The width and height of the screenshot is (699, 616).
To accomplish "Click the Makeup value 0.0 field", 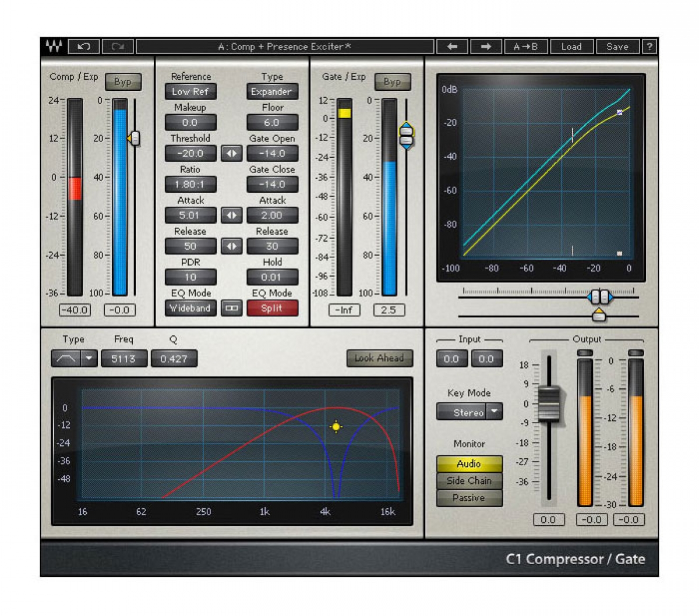I will 190,122.
